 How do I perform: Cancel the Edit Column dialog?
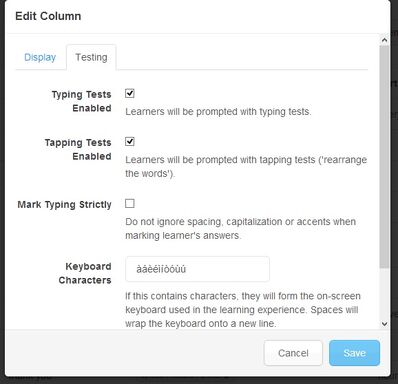[x=293, y=353]
